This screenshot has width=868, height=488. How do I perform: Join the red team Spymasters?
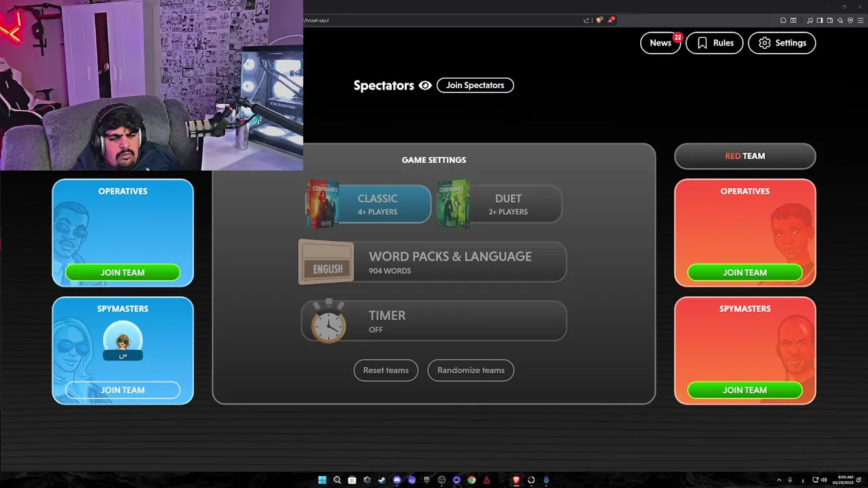point(745,390)
